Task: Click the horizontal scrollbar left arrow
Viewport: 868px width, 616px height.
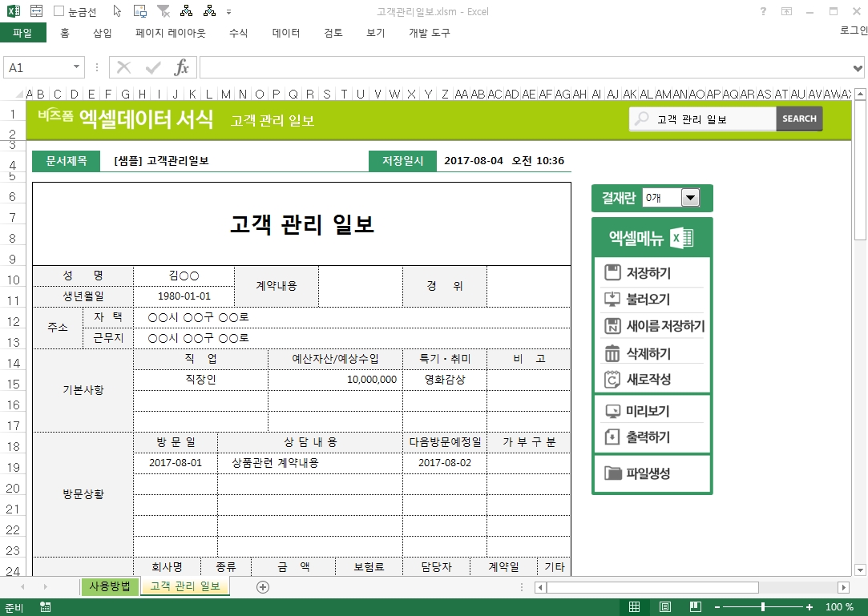Action: 540,587
